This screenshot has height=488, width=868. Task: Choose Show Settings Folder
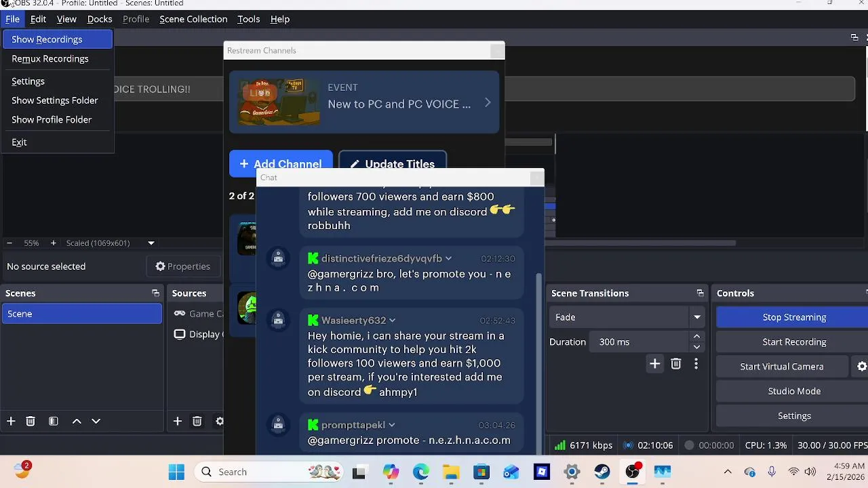58,100
